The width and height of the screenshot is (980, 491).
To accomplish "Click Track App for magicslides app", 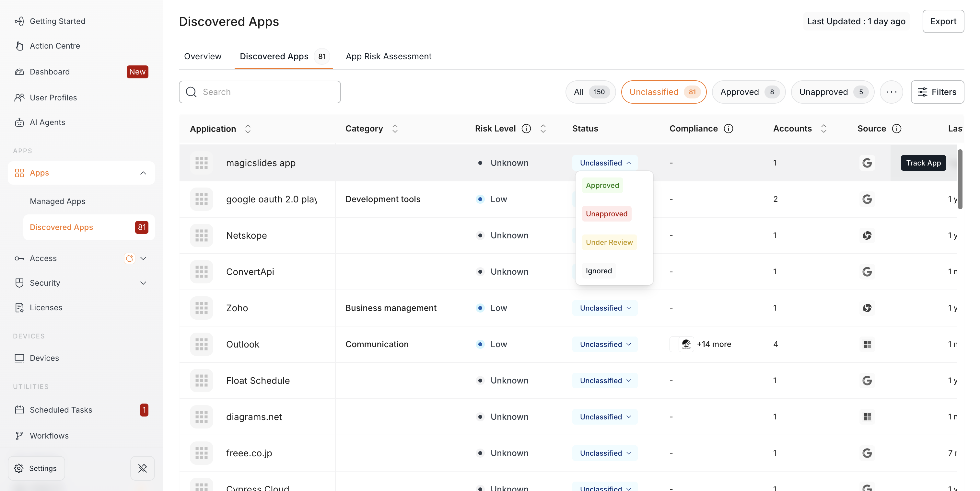I will click(923, 163).
